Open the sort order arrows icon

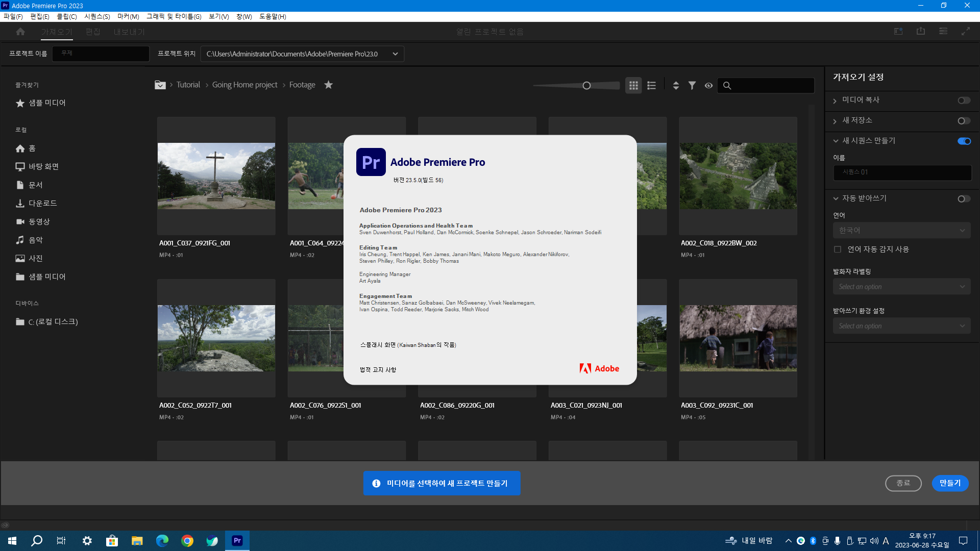676,86
